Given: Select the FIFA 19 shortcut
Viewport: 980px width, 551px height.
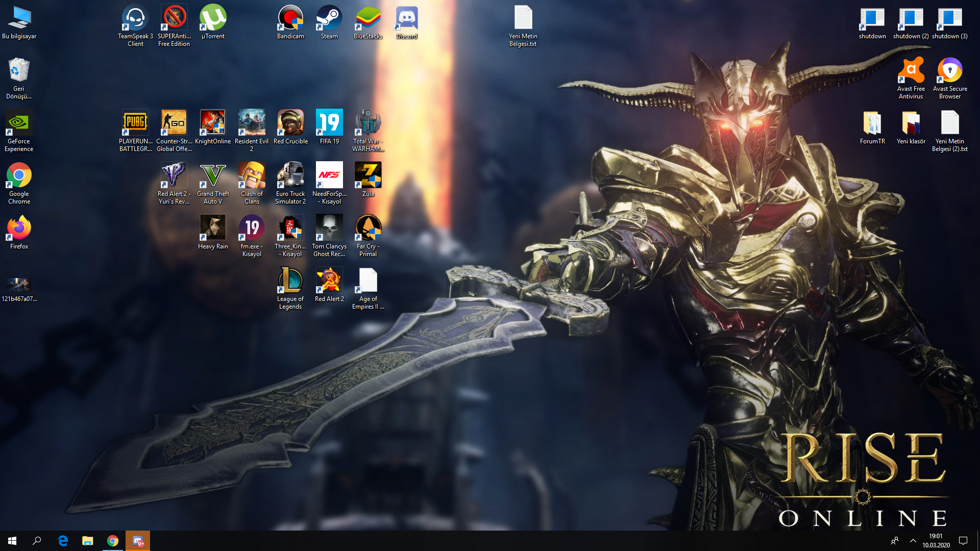Looking at the screenshot, I should (330, 127).
